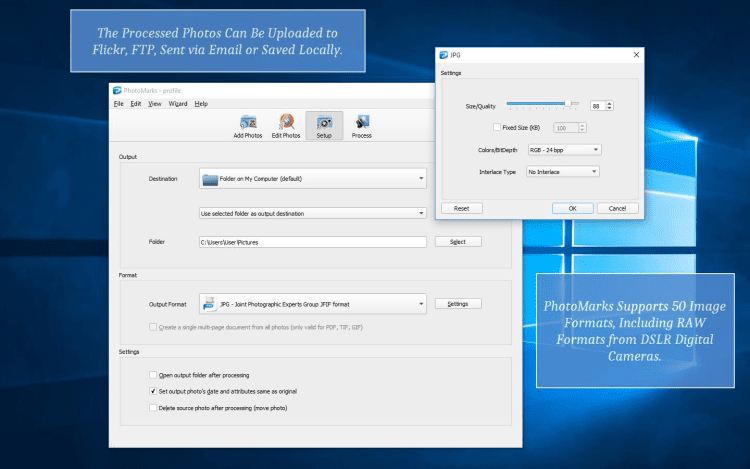The width and height of the screenshot is (750, 469).
Task: Open the Help menu
Action: pos(201,104)
